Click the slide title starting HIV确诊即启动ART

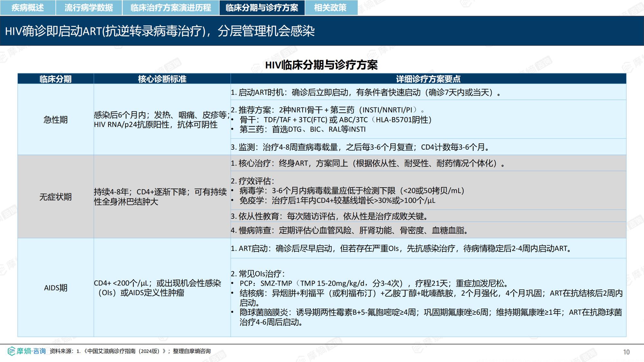(x=160, y=31)
